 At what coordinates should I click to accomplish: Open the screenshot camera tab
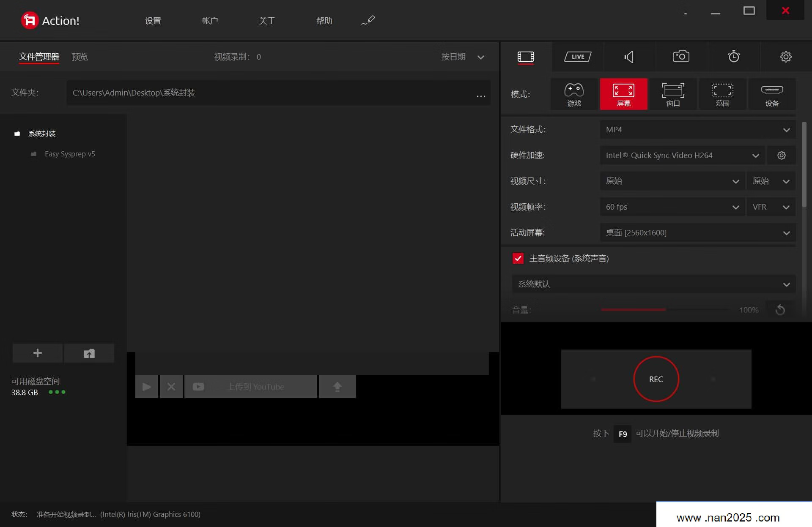pyautogui.click(x=681, y=57)
